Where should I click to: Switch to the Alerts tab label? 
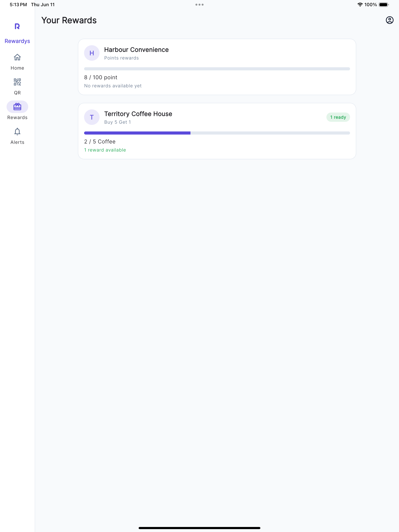tap(17, 142)
